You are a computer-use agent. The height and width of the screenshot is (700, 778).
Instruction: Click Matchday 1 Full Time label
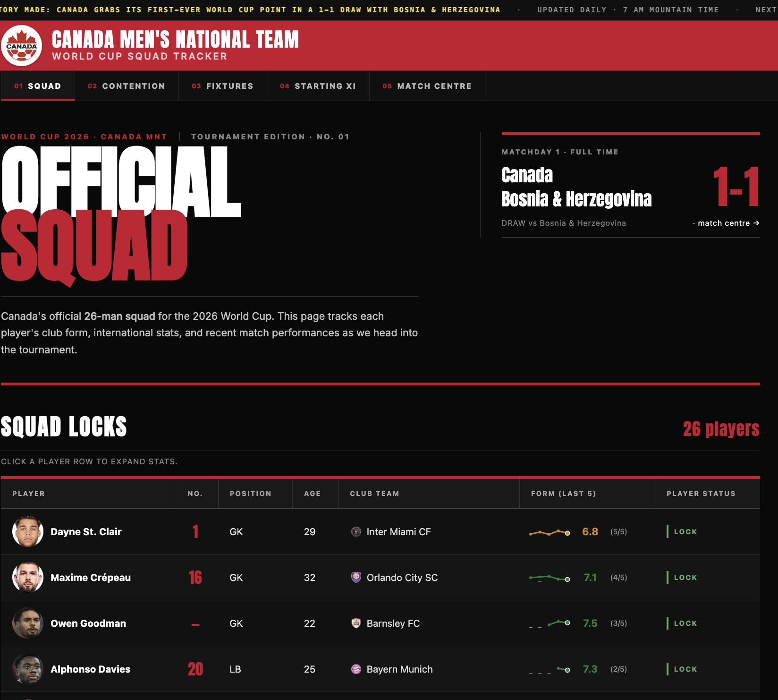pyautogui.click(x=560, y=152)
